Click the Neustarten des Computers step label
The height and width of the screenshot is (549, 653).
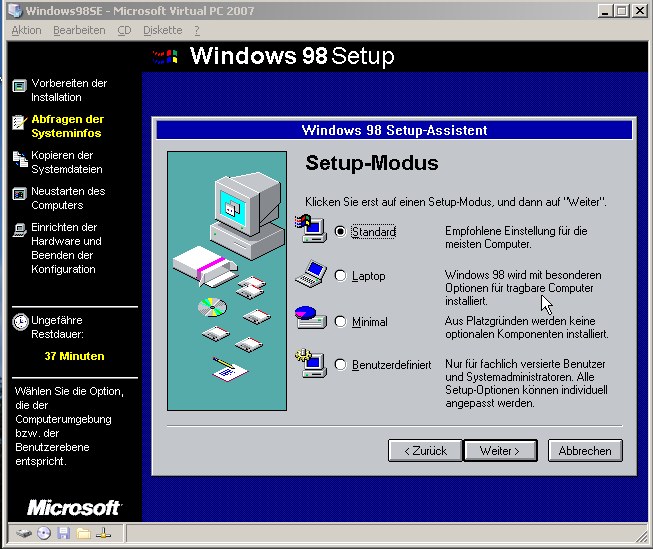coord(68,198)
